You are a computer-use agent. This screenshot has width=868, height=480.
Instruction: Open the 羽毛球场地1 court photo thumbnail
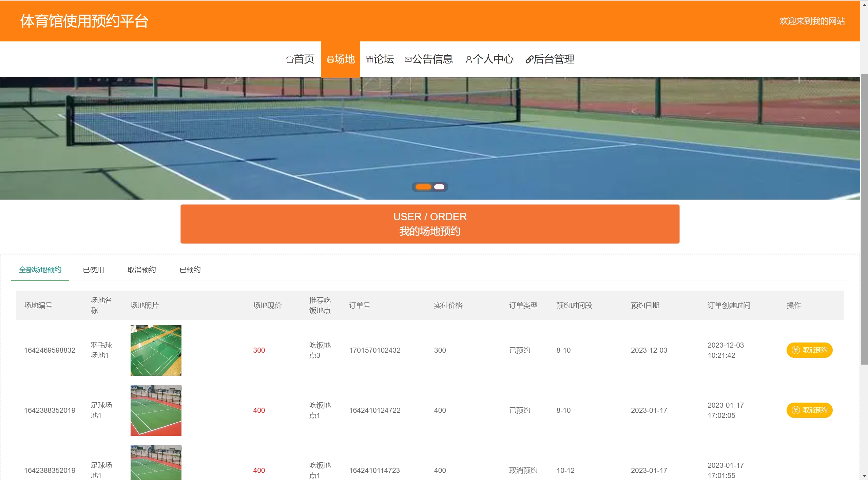(x=156, y=350)
